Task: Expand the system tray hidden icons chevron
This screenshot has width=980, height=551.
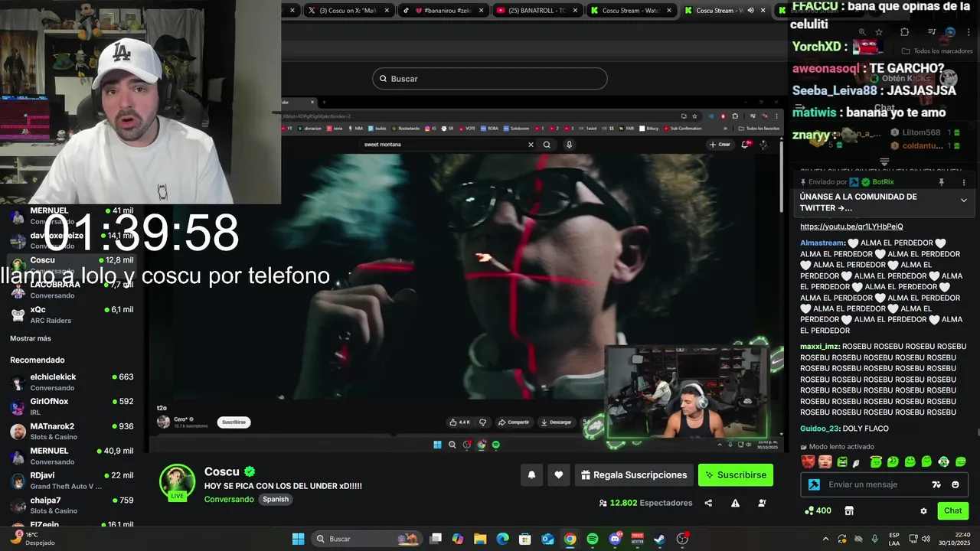Action: [x=826, y=539]
